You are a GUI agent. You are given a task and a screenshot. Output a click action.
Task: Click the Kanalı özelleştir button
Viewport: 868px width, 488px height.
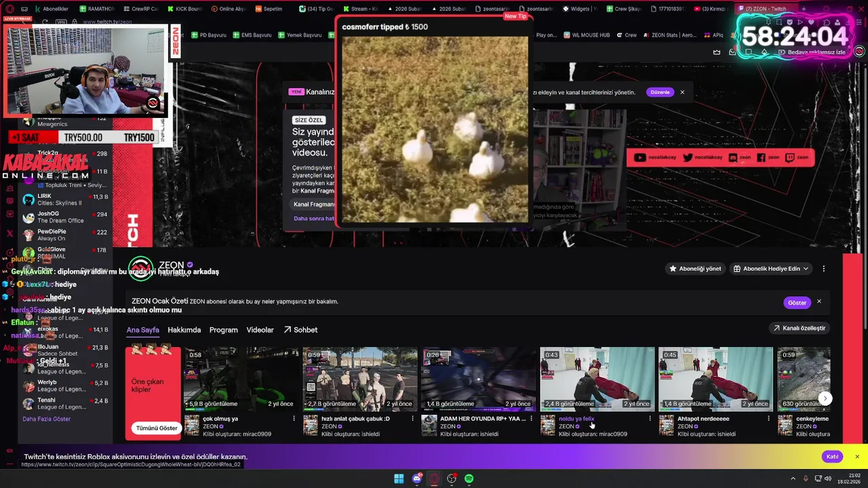pos(800,328)
